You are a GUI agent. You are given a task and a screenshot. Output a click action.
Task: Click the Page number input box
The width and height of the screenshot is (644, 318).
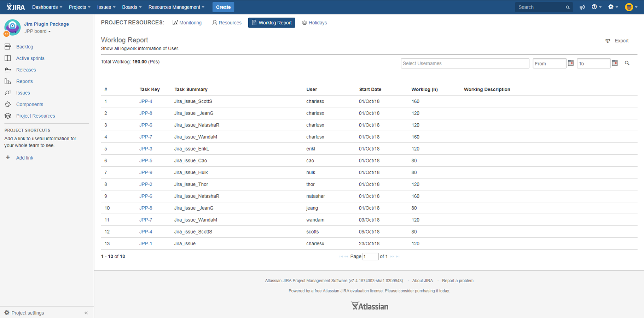point(370,257)
